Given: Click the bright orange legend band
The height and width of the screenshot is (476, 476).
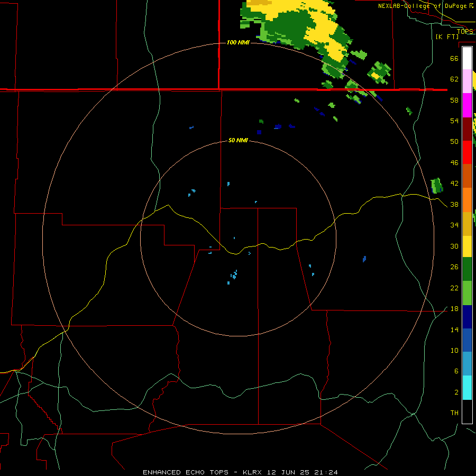Looking at the screenshot, I should (x=467, y=200).
